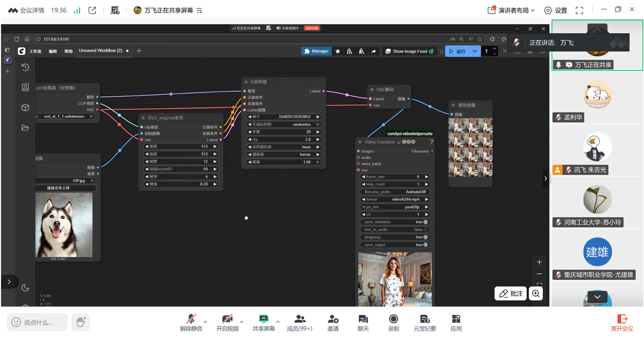Image resolution: width=644 pixels, height=339 pixels.
Task: Click the unmute microphone icon
Action: pyautogui.click(x=191, y=319)
